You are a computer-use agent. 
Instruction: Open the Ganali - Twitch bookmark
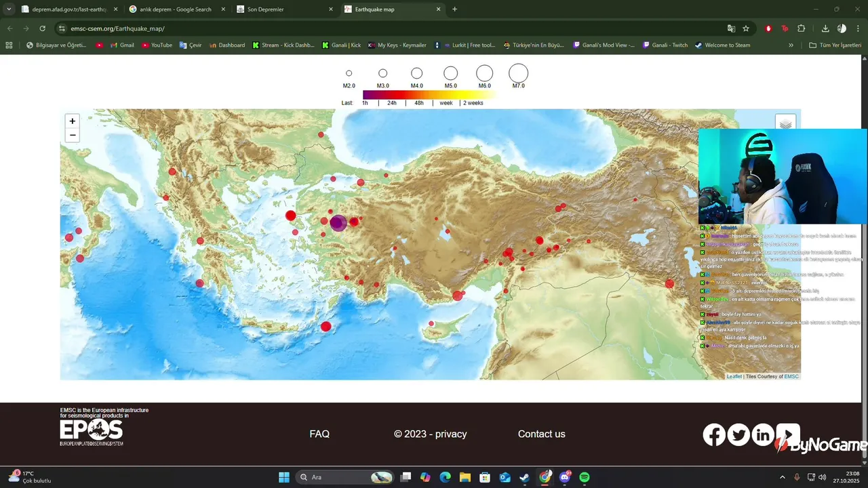(665, 45)
